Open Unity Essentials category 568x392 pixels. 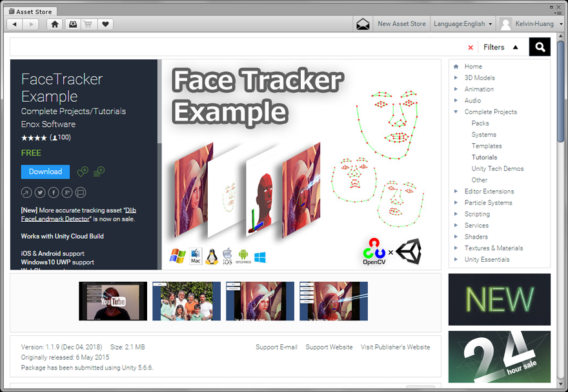tap(487, 260)
